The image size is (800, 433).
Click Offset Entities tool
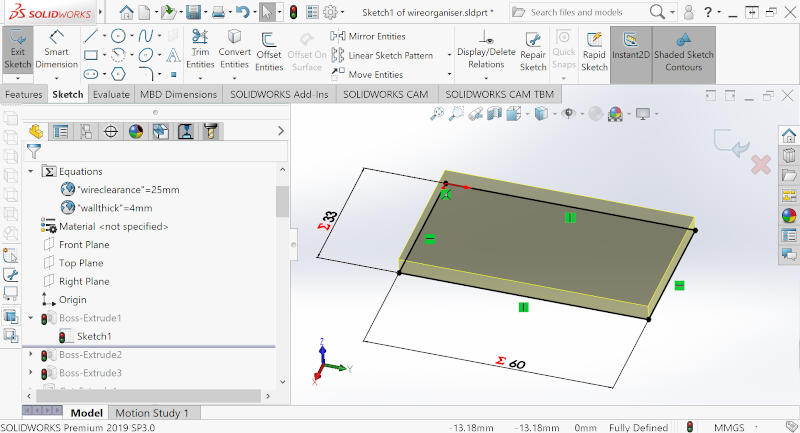[x=269, y=51]
